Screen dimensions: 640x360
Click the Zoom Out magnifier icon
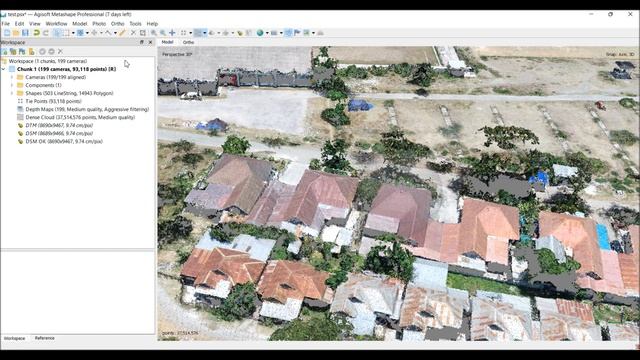pos(163,33)
